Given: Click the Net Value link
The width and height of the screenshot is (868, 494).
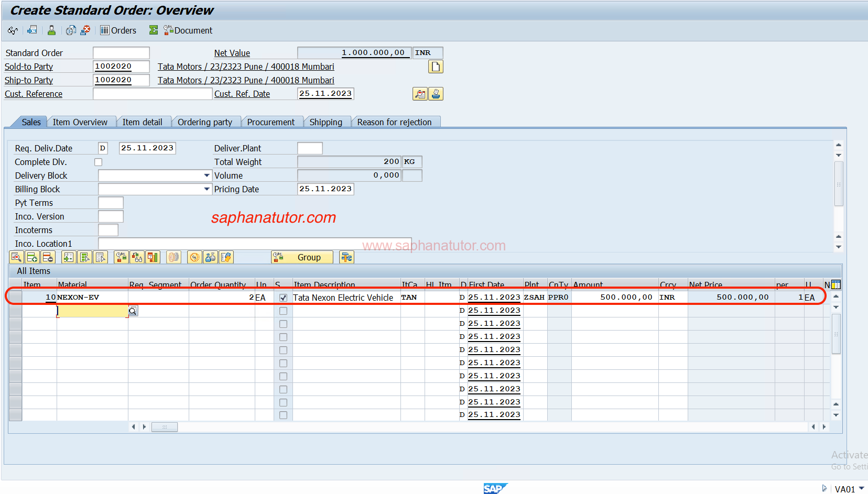Looking at the screenshot, I should (232, 53).
